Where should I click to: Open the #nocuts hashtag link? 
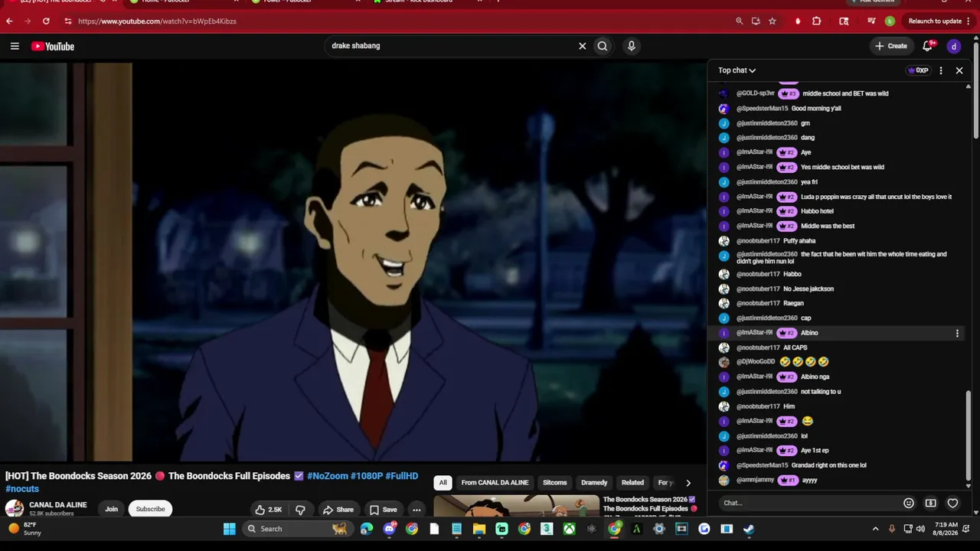(22, 489)
